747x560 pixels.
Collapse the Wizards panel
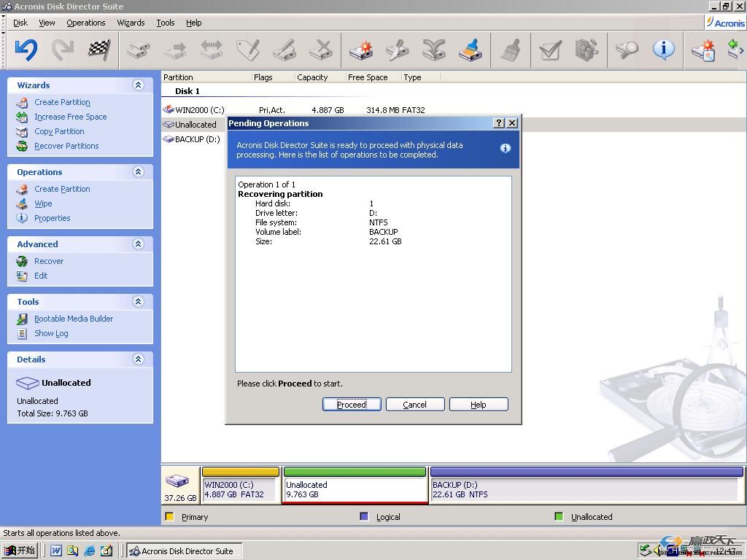point(138,85)
